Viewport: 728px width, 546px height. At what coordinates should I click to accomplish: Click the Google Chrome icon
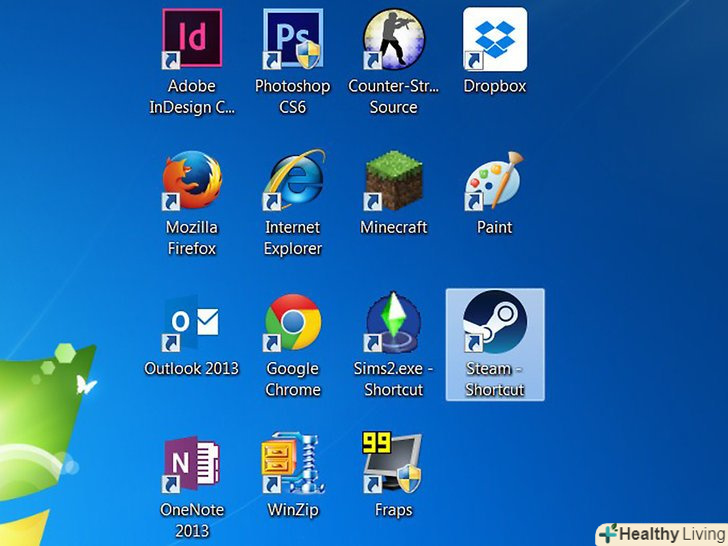(x=292, y=322)
